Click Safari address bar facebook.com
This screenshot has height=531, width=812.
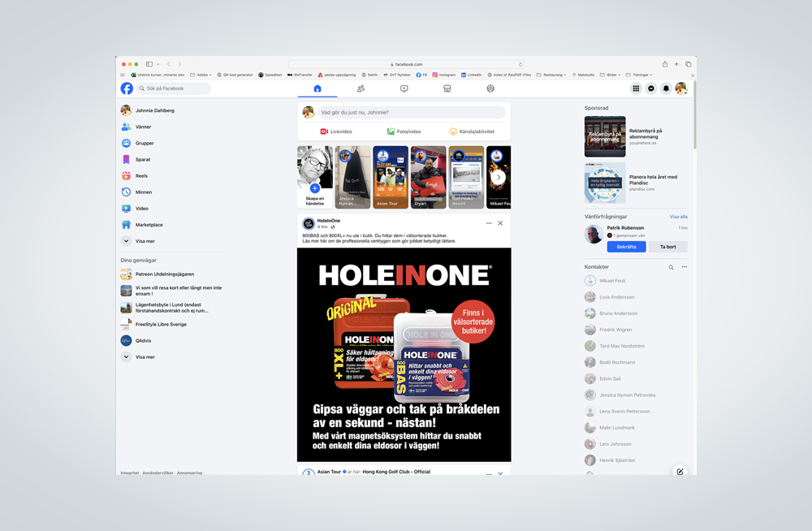click(407, 64)
